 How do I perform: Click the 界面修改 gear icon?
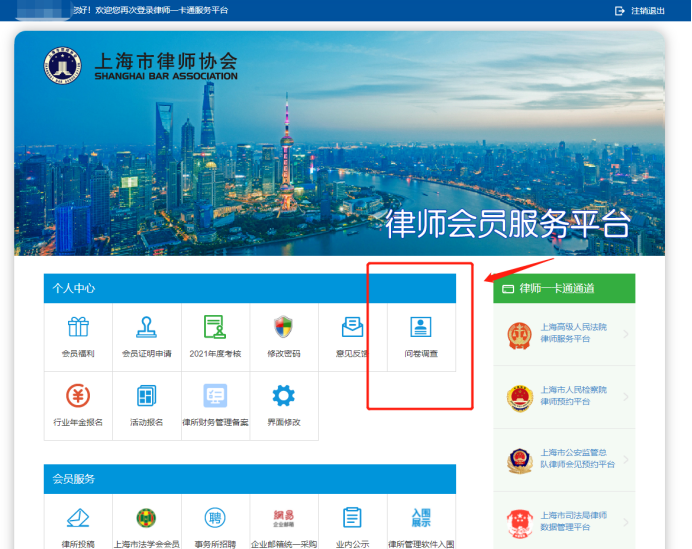pyautogui.click(x=284, y=397)
